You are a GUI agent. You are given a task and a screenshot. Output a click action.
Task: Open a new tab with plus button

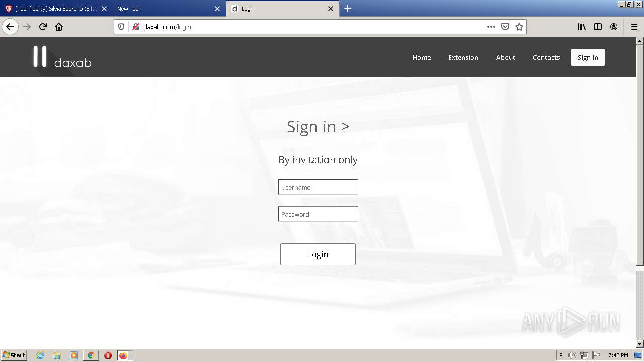[x=347, y=8]
